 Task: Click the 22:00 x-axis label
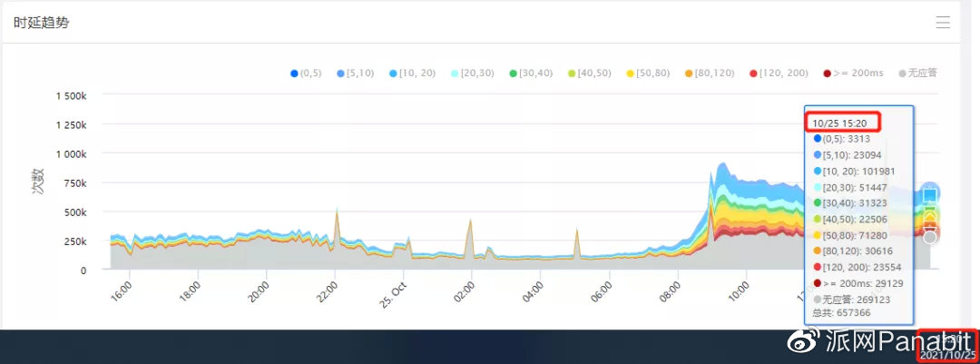(x=327, y=291)
